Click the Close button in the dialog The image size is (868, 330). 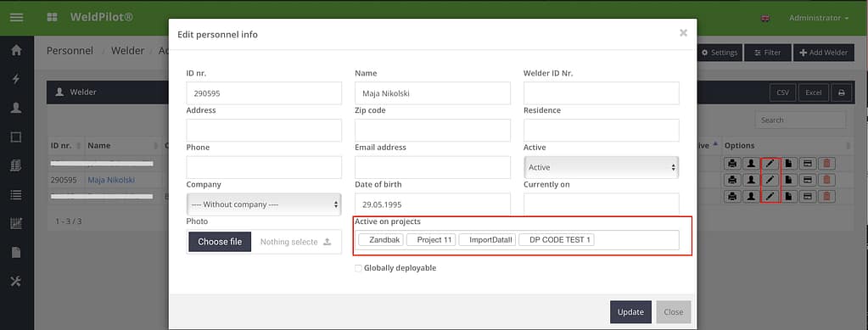click(674, 311)
